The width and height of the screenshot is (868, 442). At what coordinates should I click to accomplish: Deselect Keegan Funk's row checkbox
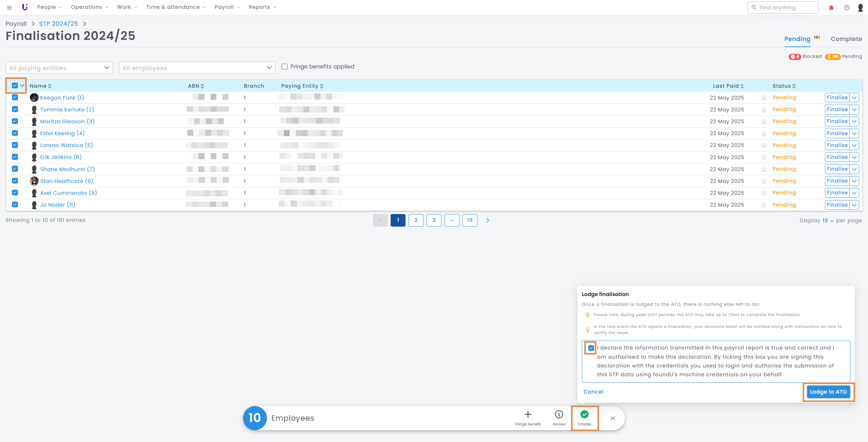[15, 98]
